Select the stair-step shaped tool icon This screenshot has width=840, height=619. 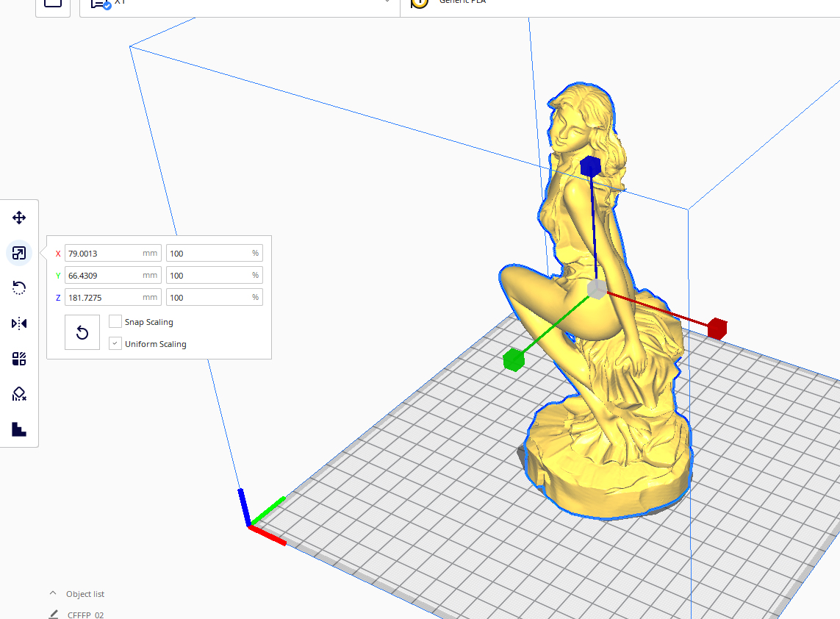coord(19,429)
